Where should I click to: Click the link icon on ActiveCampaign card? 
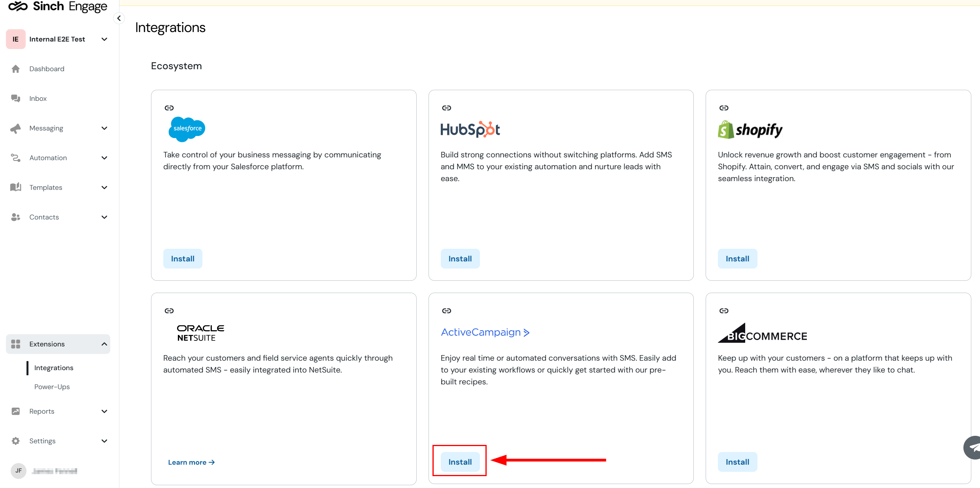click(447, 311)
